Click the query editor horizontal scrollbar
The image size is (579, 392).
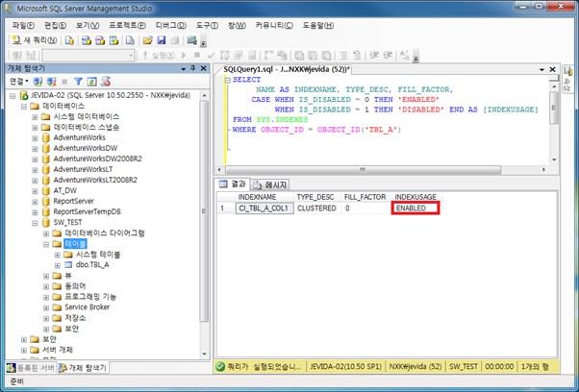(x=363, y=170)
